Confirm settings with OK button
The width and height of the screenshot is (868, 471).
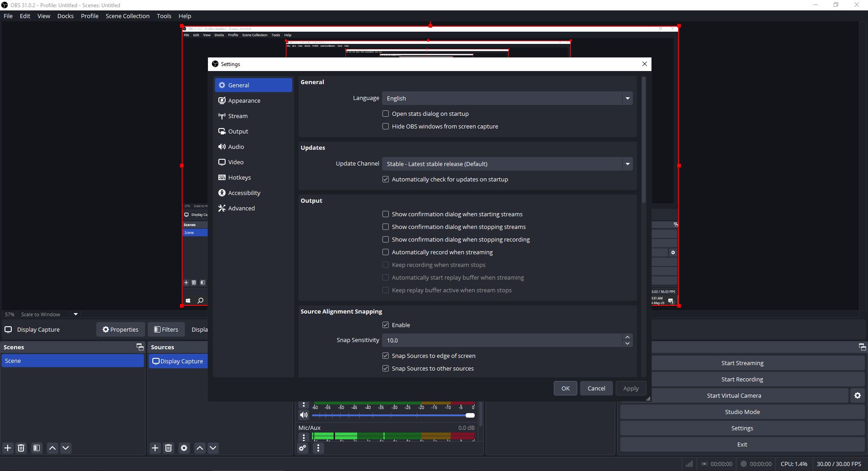click(x=565, y=388)
